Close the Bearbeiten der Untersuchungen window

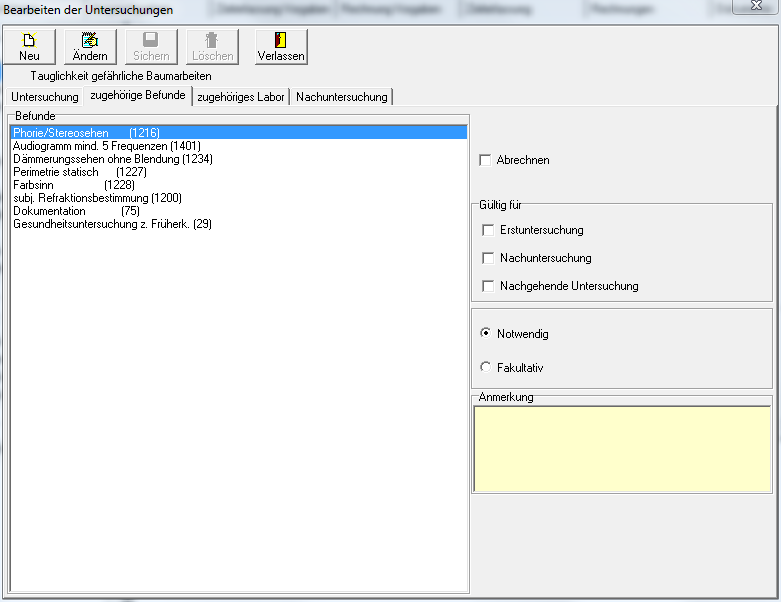click(756, 8)
